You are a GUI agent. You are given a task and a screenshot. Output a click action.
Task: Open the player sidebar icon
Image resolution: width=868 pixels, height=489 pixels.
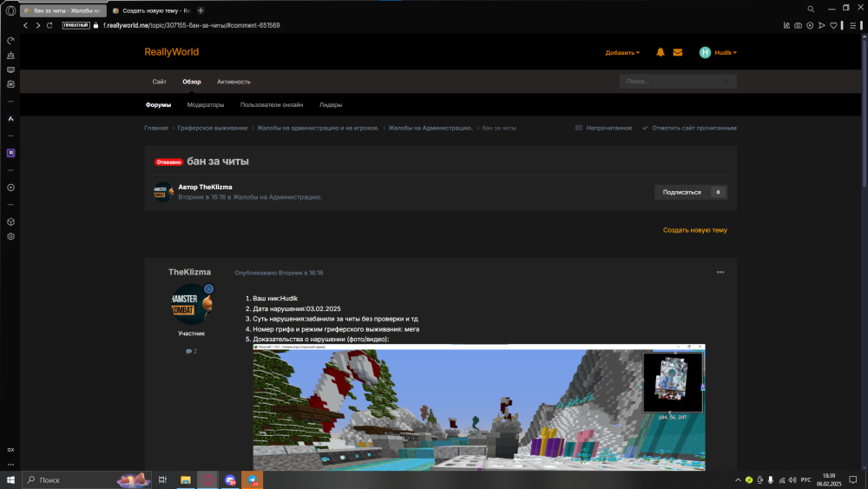click(10, 188)
